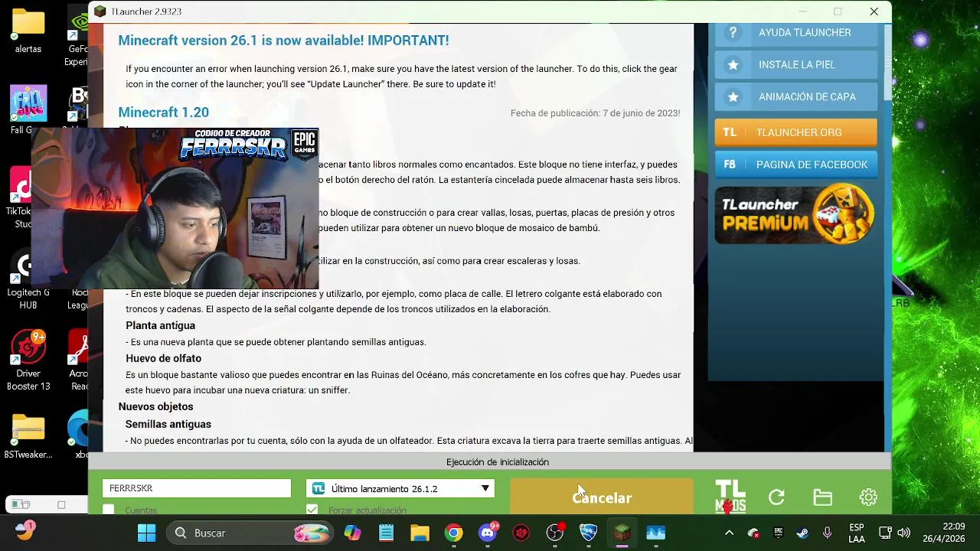Viewport: 980px width, 551px height.
Task: Click Minecraft version 26.1 announcement heading
Action: click(x=283, y=41)
